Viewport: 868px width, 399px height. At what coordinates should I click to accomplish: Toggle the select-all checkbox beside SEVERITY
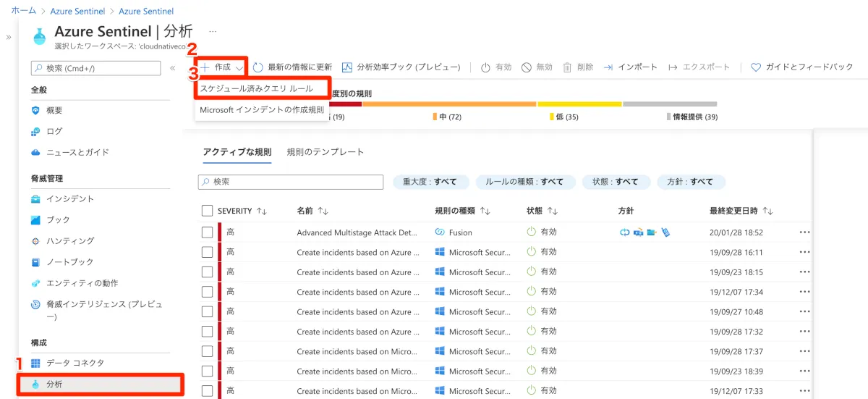[208, 211]
